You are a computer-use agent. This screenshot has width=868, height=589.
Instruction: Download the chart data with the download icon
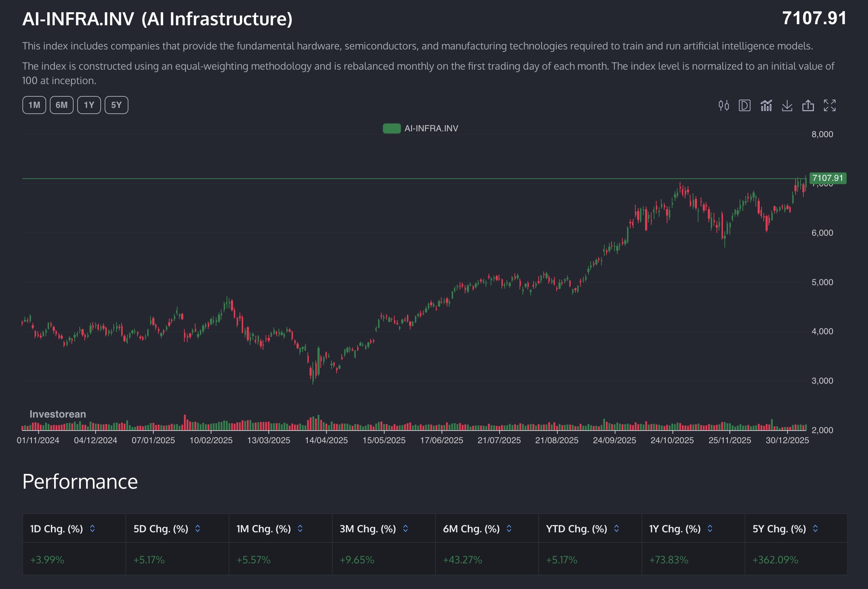pyautogui.click(x=787, y=106)
